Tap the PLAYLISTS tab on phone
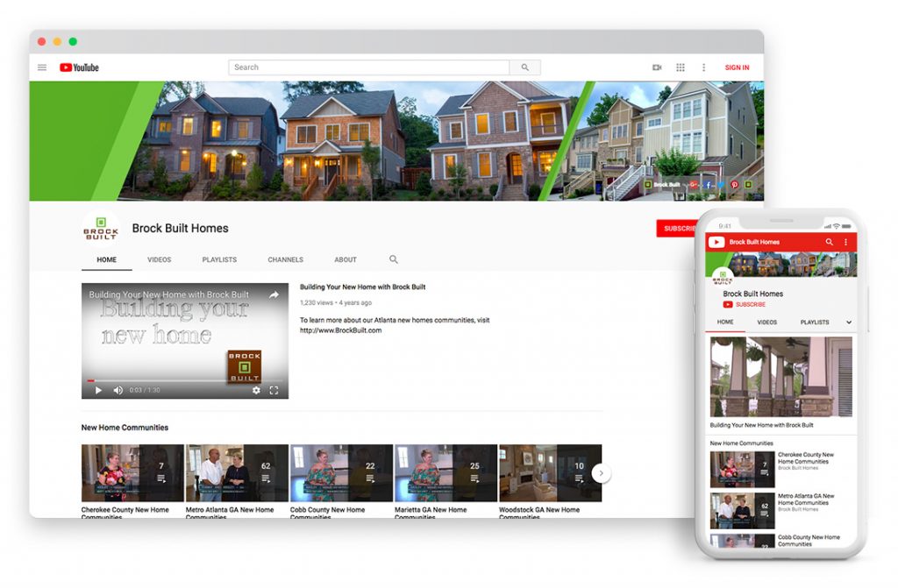The height and width of the screenshot is (588, 898). coord(815,322)
